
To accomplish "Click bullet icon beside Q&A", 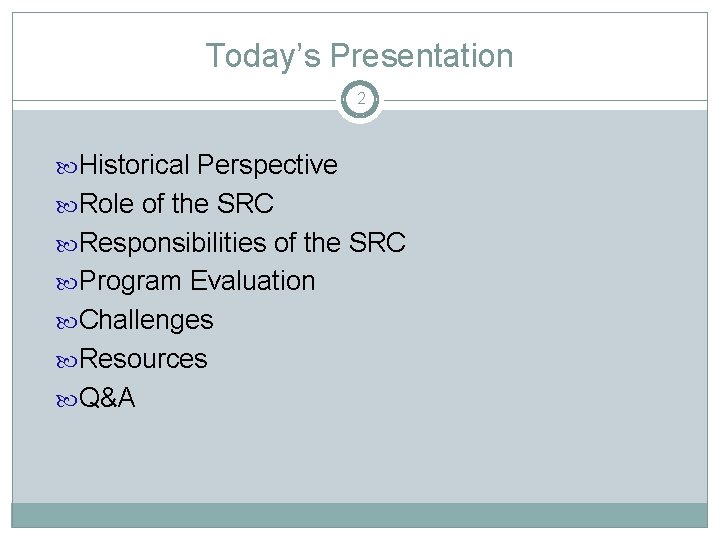I will pyautogui.click(x=67, y=401).
